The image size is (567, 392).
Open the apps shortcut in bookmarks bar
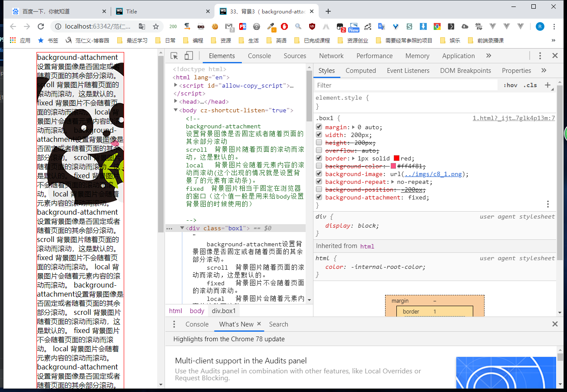pos(20,40)
